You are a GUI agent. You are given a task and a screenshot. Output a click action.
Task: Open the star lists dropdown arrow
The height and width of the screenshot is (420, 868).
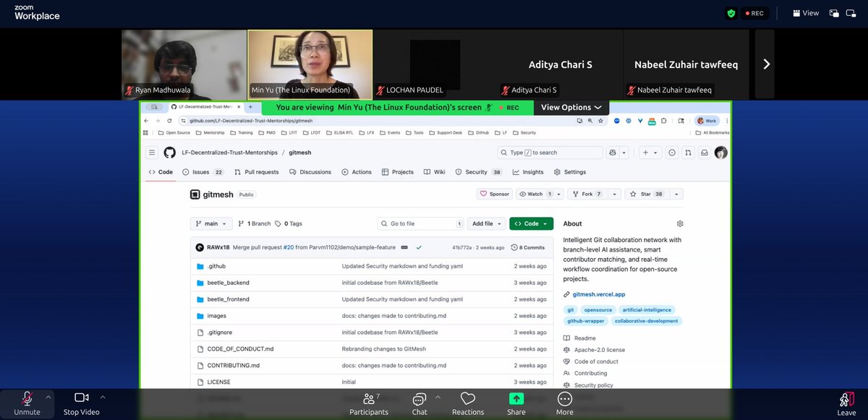pos(676,194)
